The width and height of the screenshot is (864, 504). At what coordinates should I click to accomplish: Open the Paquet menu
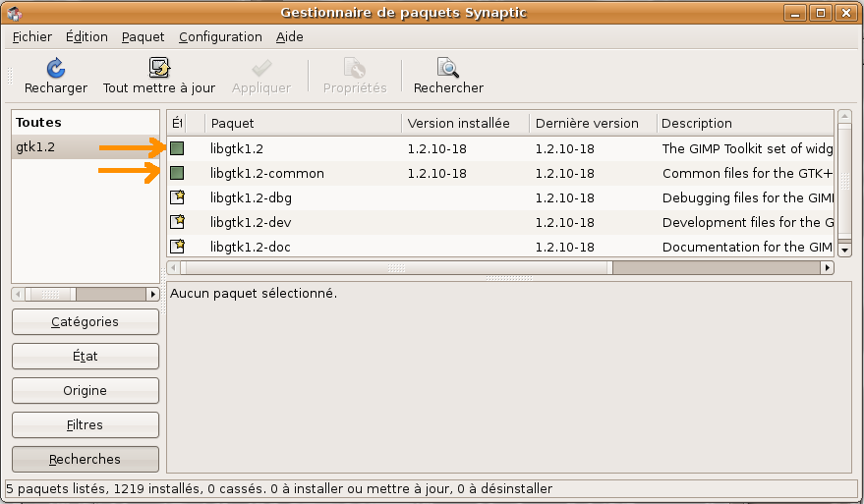(x=144, y=36)
